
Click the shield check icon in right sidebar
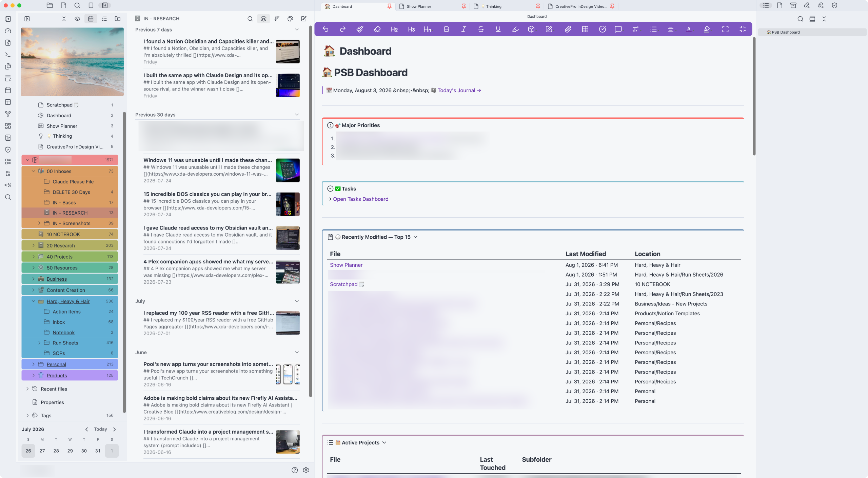tap(834, 5)
